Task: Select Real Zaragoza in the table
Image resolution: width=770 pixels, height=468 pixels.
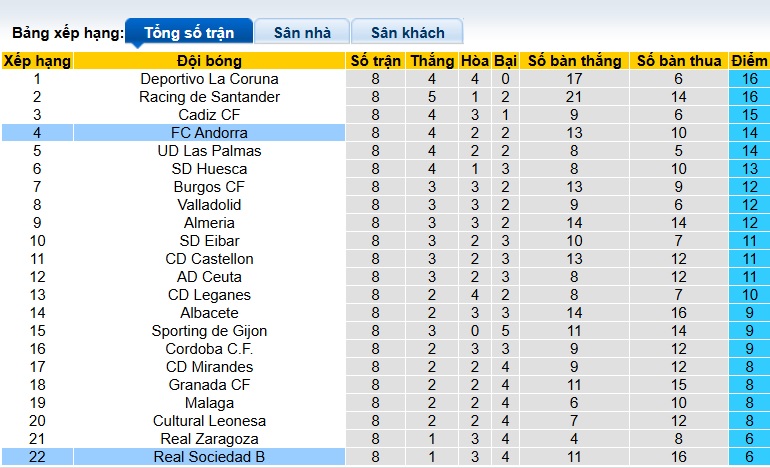Action: [x=209, y=439]
